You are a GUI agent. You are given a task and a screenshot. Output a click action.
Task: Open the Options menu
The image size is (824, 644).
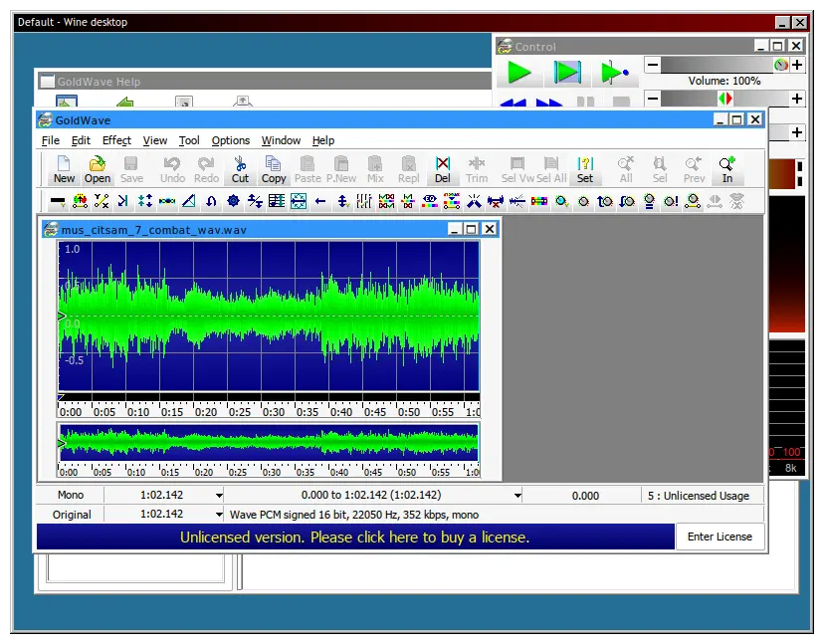pos(231,140)
